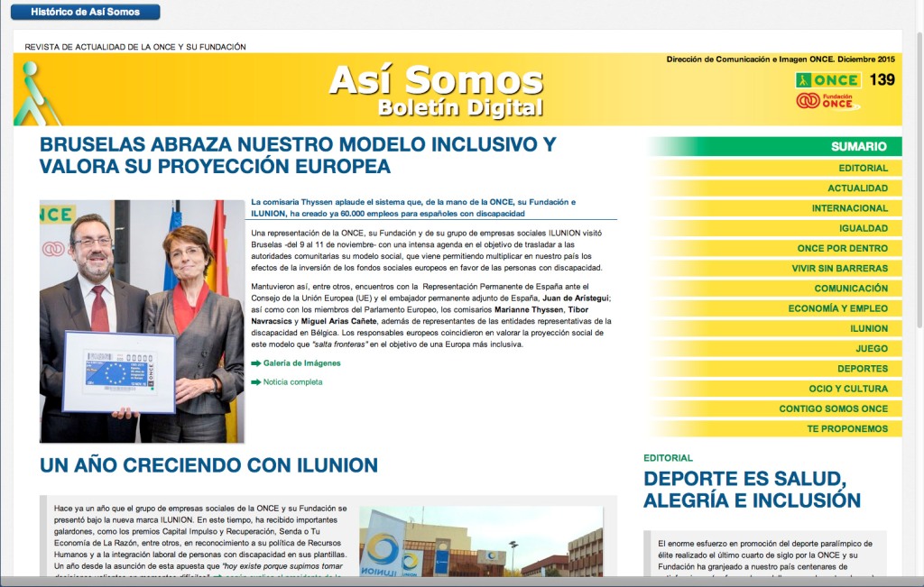The height and width of the screenshot is (587, 924).
Task: Open ACTUALIDAD section
Action: coord(775,188)
